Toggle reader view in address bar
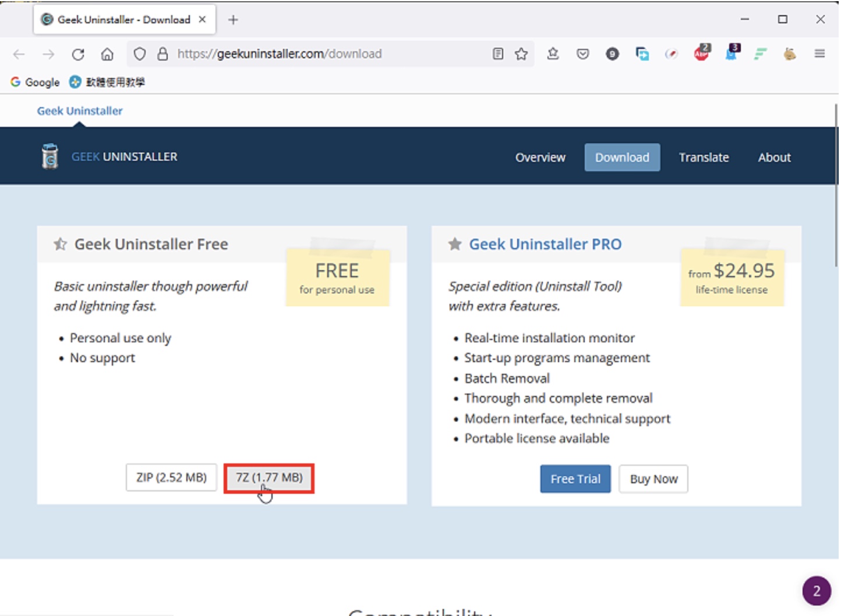The image size is (841, 616). (x=498, y=54)
